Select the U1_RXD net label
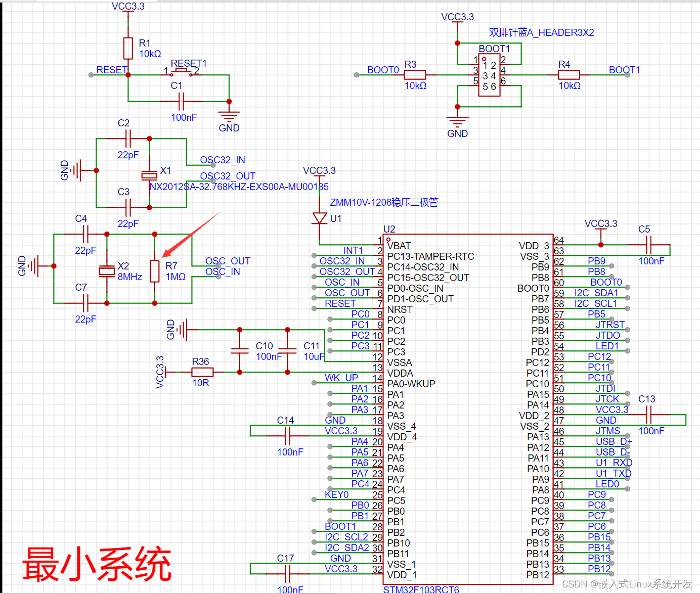 coord(614,463)
